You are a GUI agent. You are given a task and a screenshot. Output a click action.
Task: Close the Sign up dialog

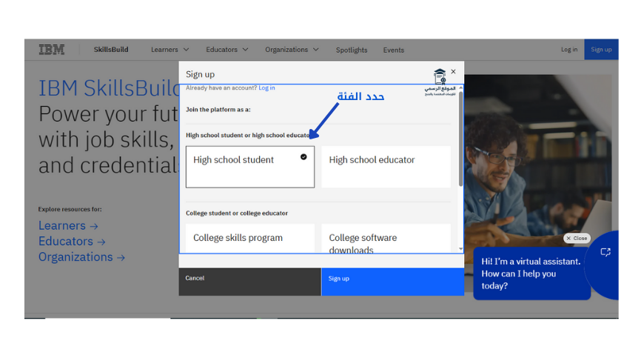tap(454, 72)
